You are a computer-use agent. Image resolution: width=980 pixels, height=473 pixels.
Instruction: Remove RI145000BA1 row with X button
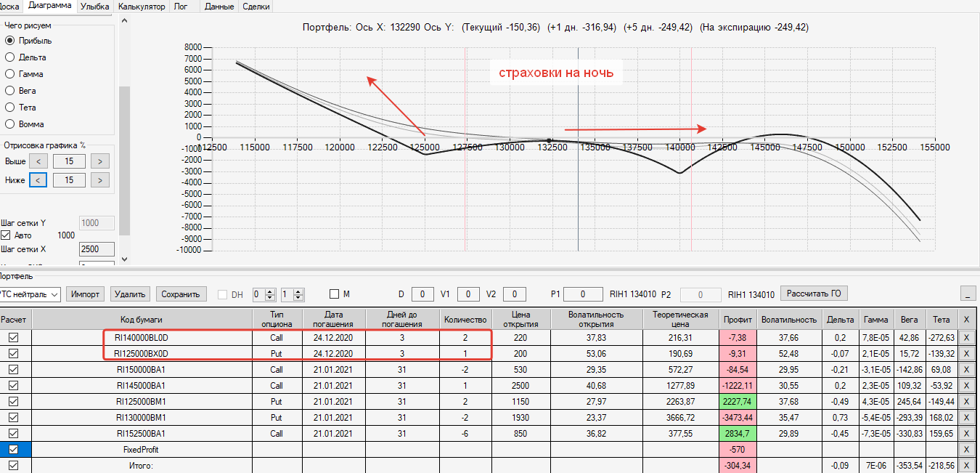[x=966, y=385]
